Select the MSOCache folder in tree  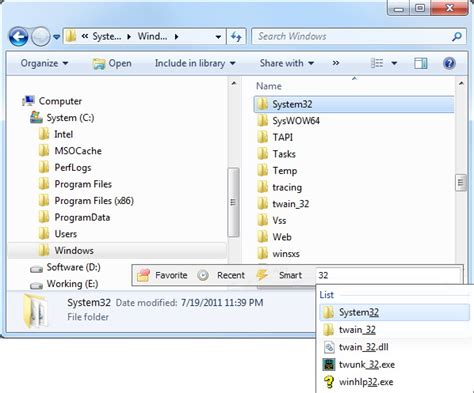pyautogui.click(x=70, y=151)
